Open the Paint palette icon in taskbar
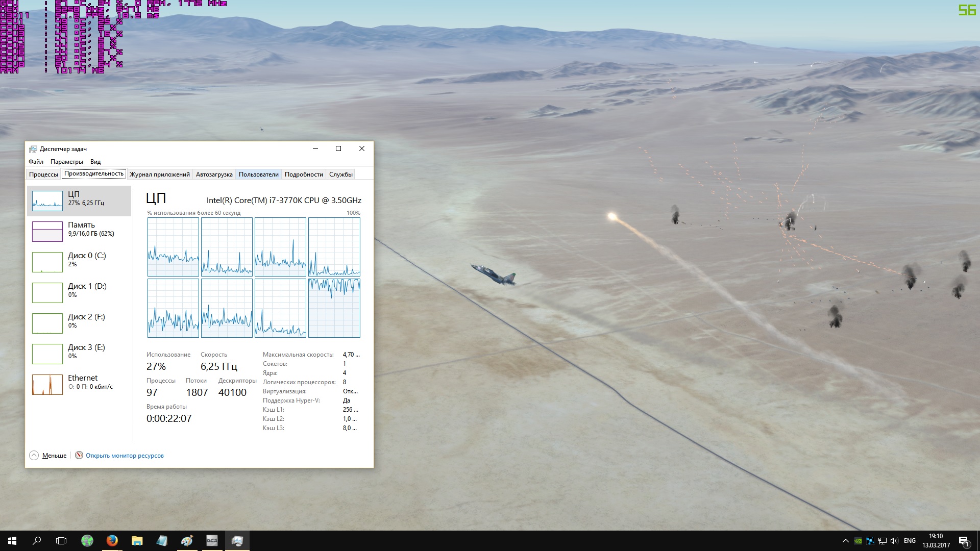 tap(187, 541)
